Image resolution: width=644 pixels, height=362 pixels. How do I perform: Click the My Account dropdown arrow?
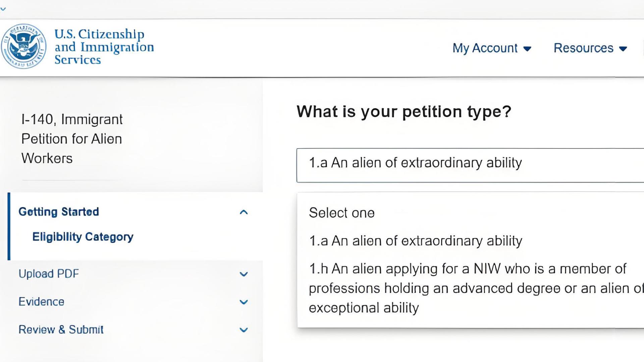(527, 49)
